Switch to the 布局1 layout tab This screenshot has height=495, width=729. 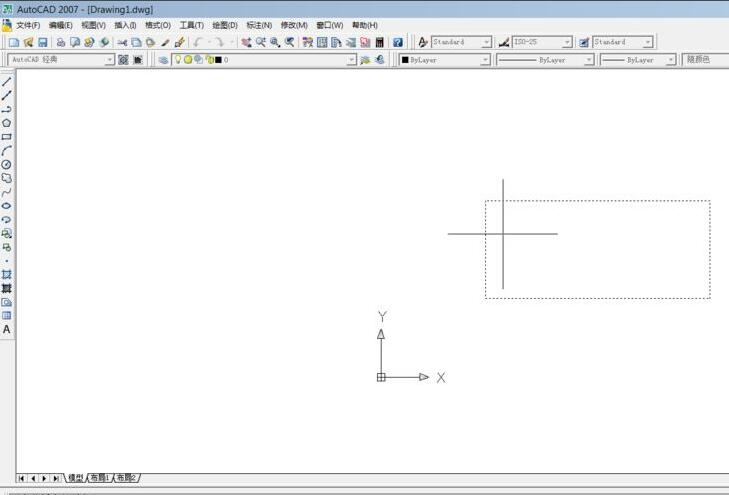(x=100, y=478)
